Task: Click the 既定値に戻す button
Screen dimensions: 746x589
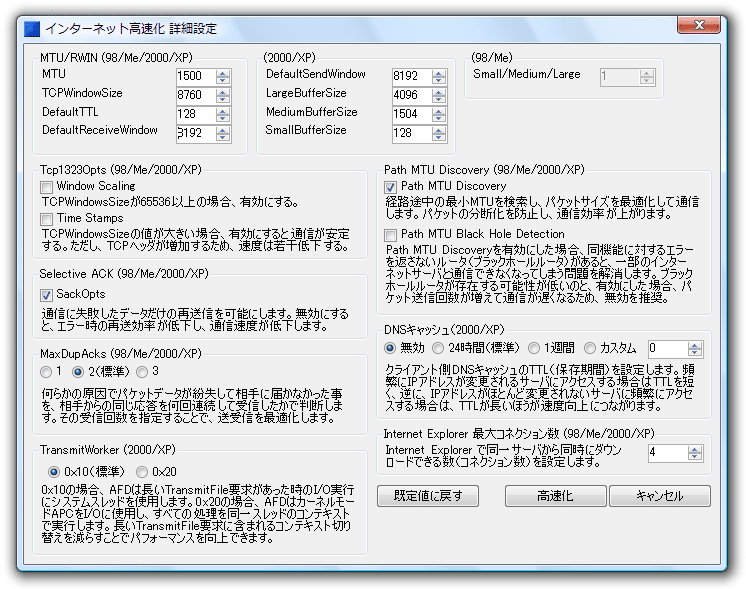Action: (x=428, y=496)
